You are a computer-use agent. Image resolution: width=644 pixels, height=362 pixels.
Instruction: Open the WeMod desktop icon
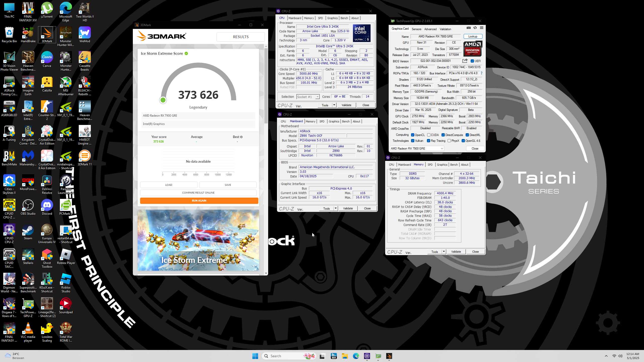(85, 35)
